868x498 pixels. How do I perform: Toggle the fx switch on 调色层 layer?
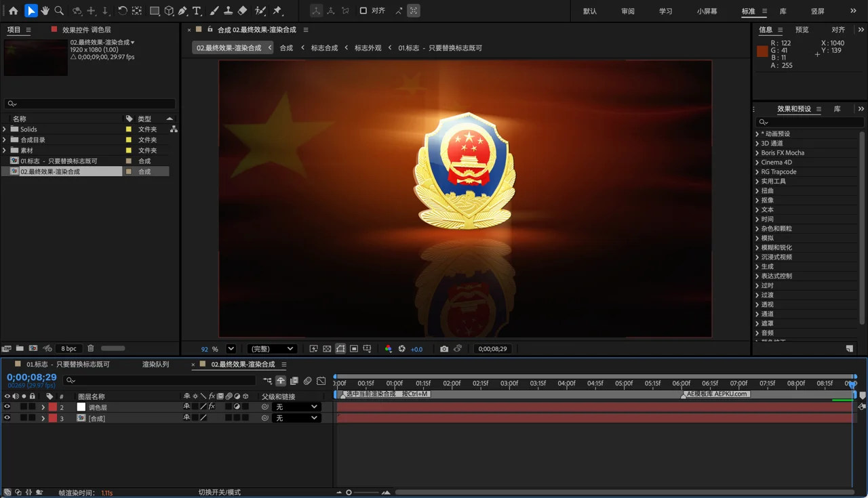click(212, 407)
